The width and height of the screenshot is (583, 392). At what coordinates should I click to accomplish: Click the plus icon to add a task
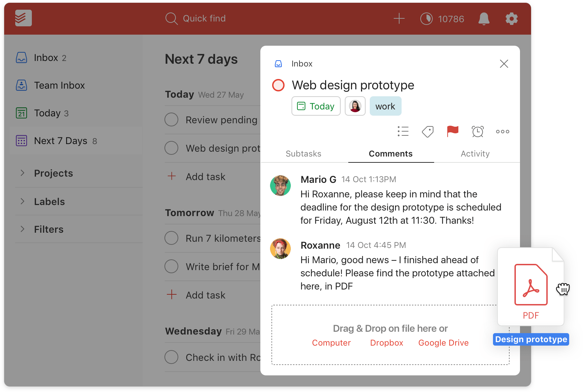399,19
